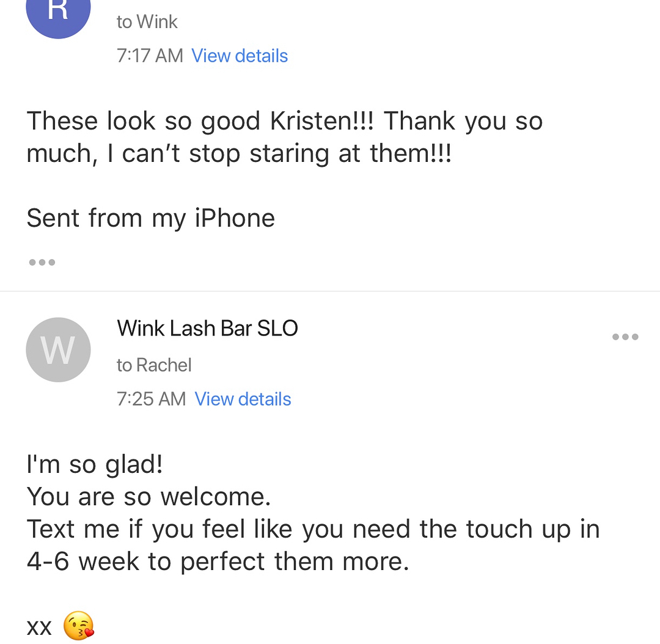This screenshot has width=660, height=644.
Task: Tap the "These look so good Kristen" line
Action: [x=284, y=121]
